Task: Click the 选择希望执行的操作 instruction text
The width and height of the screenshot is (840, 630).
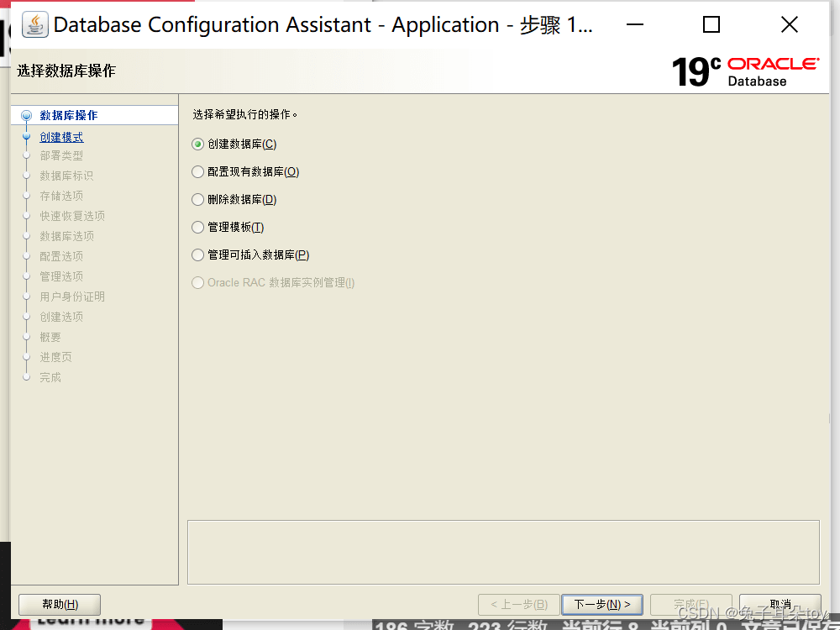Action: pos(244,114)
